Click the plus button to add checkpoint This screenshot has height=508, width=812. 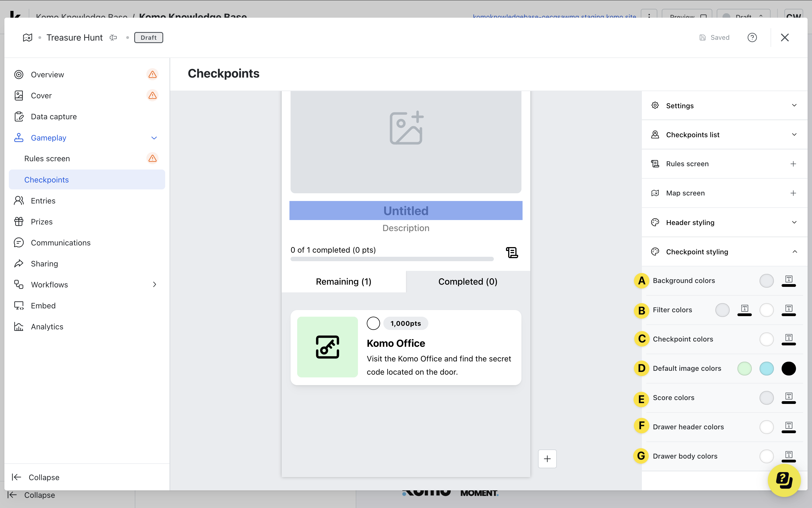tap(547, 459)
